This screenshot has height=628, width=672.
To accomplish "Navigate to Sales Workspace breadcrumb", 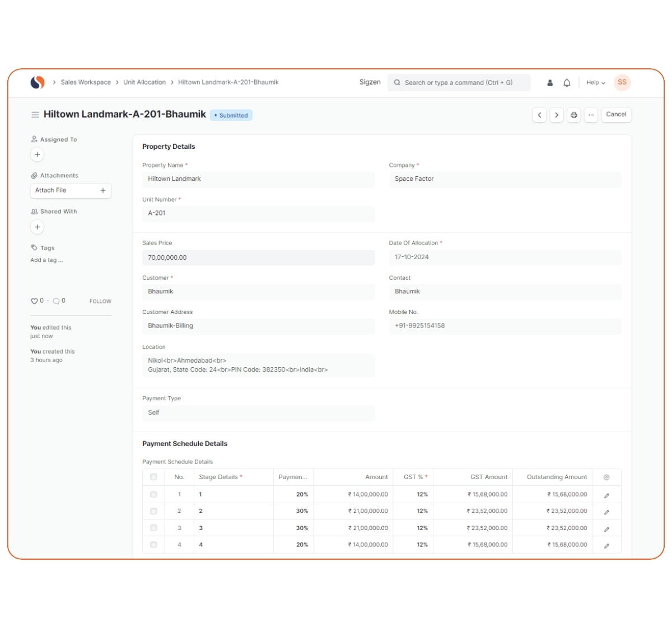I will (x=86, y=82).
